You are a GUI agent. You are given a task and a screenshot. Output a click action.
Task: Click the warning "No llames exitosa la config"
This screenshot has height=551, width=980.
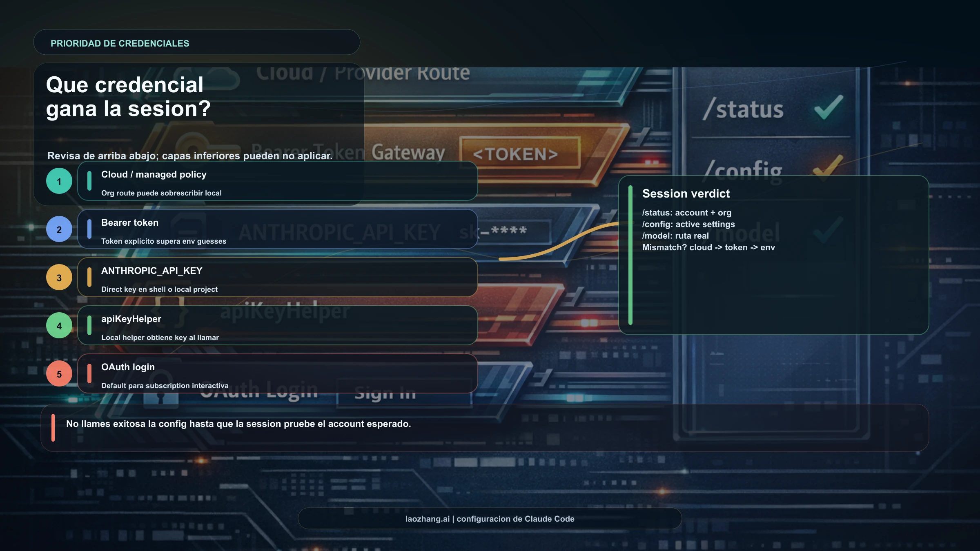[x=238, y=424]
